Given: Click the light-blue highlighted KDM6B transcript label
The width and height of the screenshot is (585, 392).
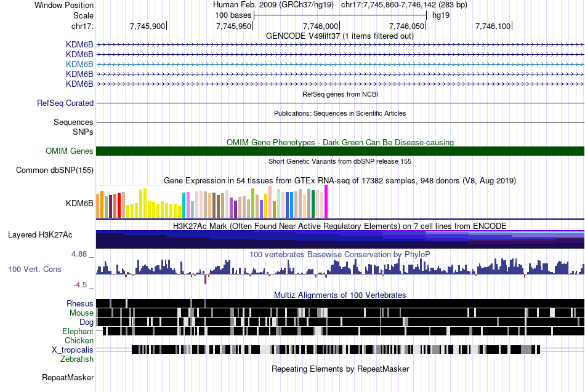Looking at the screenshot, I should point(79,64).
